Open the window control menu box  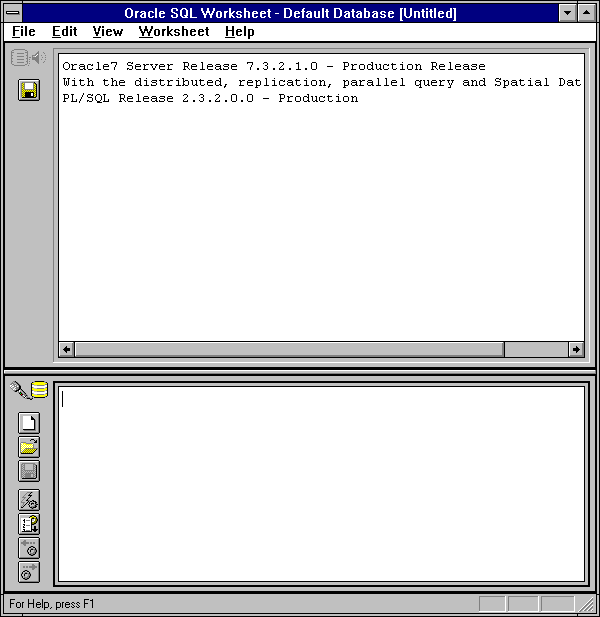[x=13, y=13]
